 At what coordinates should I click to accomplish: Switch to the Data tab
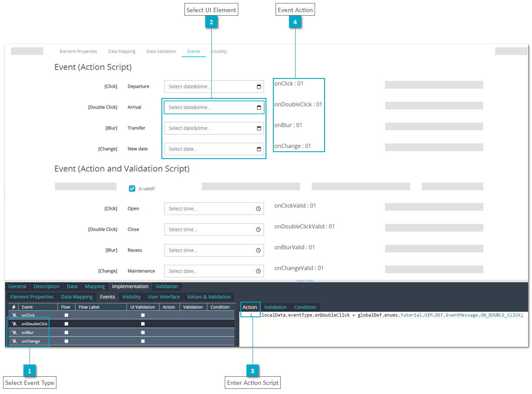[x=72, y=287]
